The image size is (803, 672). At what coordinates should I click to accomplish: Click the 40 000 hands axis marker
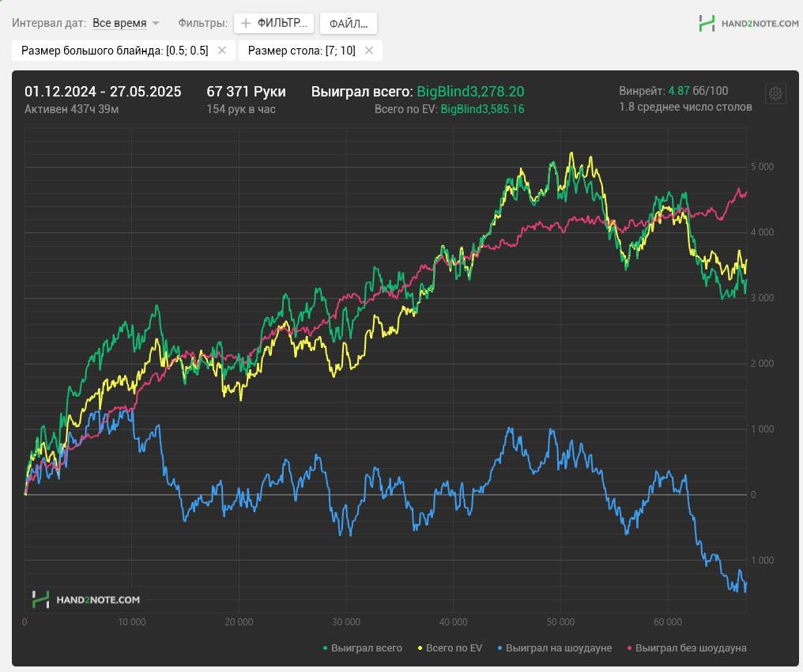pos(453,622)
